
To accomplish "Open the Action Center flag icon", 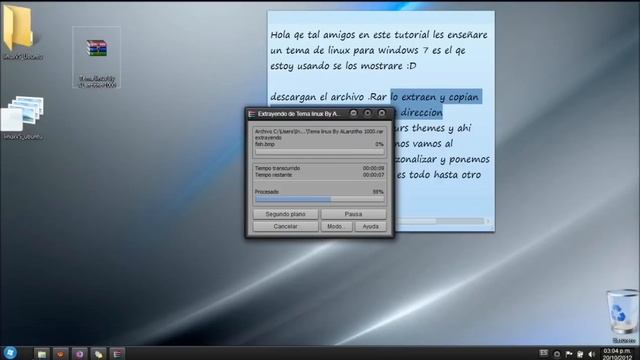I will click(x=569, y=354).
